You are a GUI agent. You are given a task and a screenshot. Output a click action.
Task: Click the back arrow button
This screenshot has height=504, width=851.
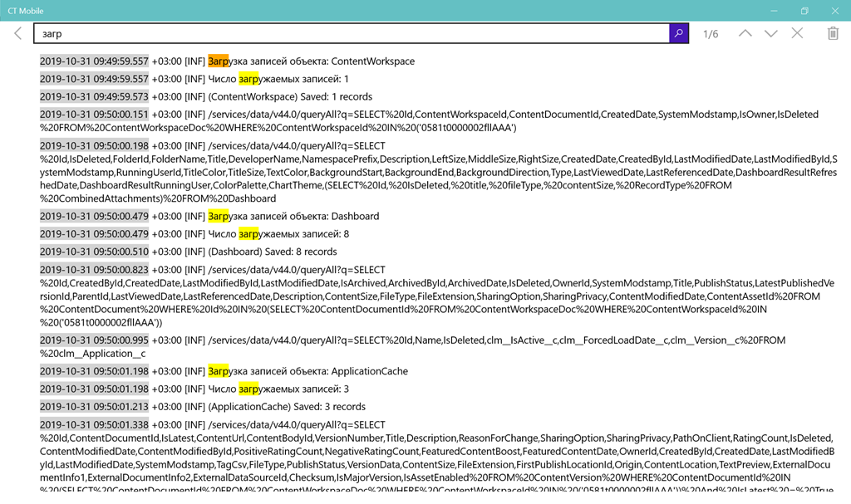click(18, 33)
